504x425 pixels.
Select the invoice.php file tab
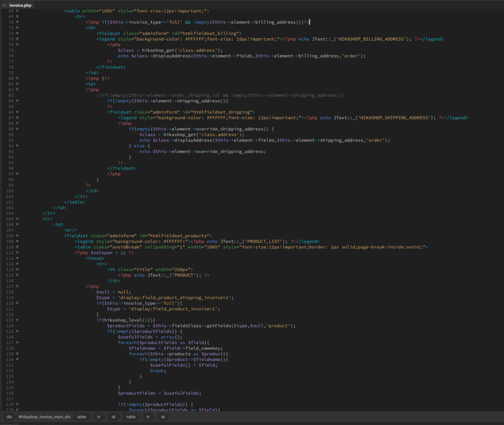pyautogui.click(x=20, y=5)
